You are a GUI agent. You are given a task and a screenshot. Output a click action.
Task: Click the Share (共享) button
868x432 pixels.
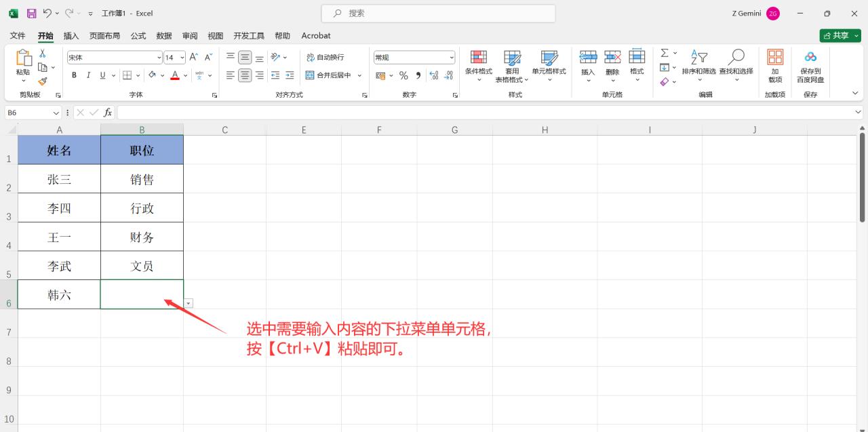840,35
